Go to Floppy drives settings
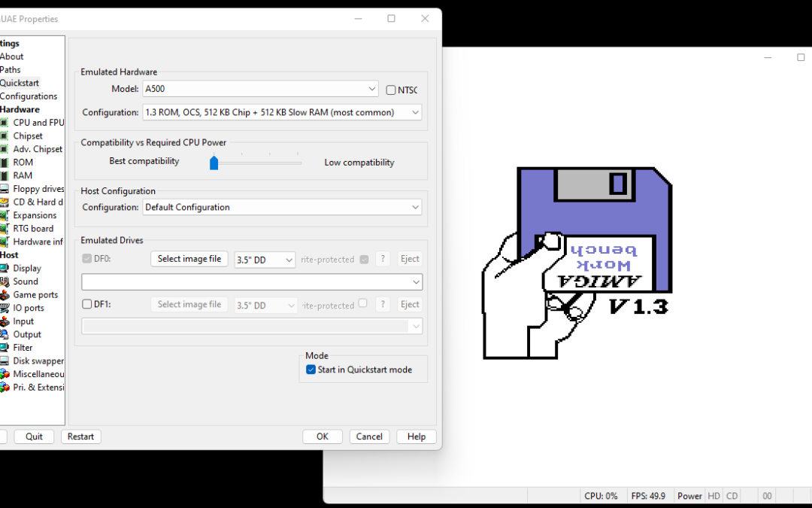This screenshot has width=812, height=508. coord(38,189)
